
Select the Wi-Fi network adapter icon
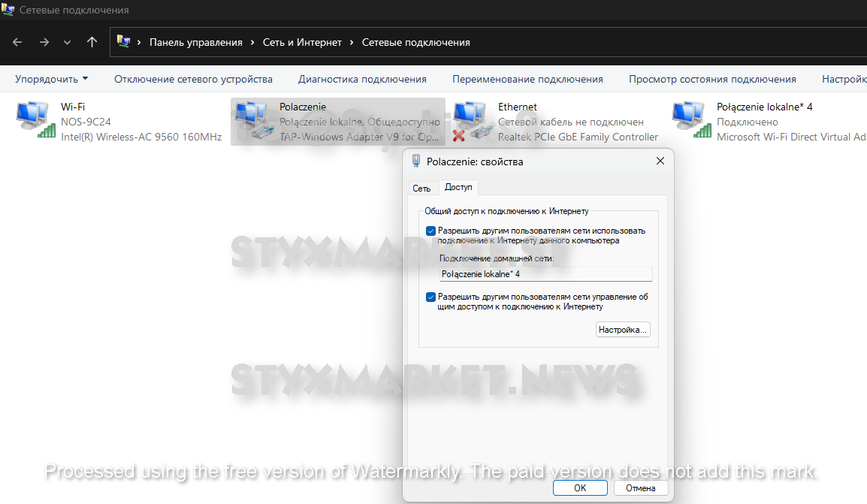(35, 119)
